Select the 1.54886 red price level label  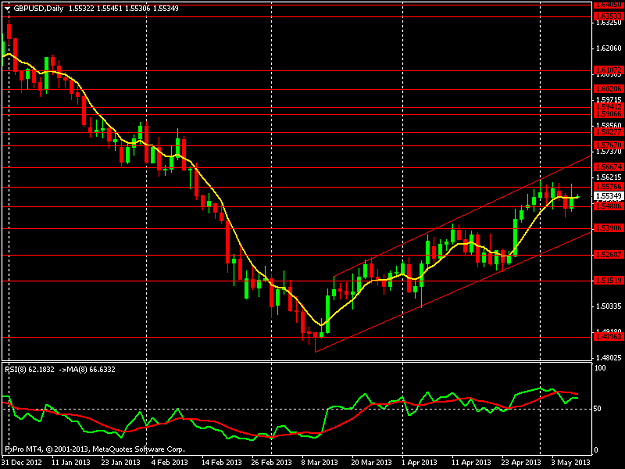[x=608, y=206]
